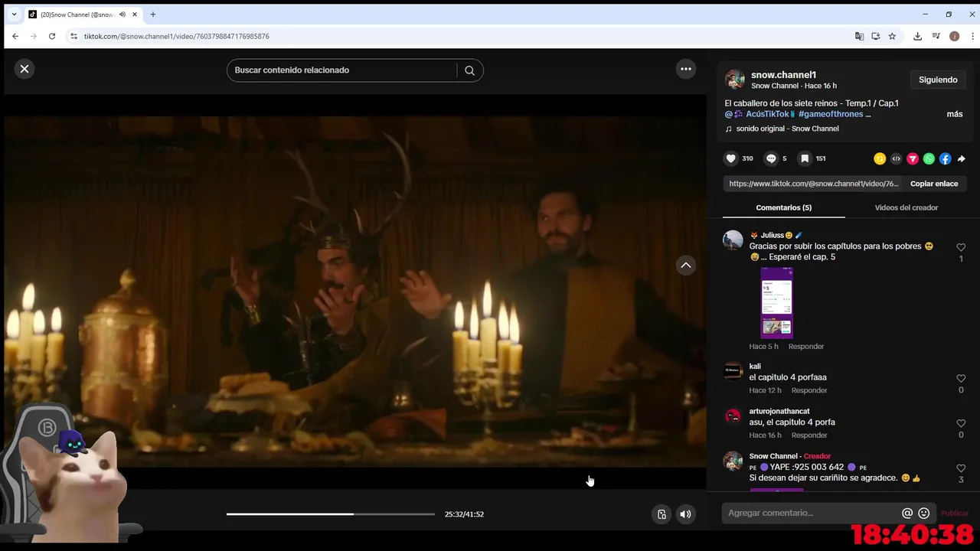The height and width of the screenshot is (551, 980).
Task: Open 'sonido original - Snow Channel' sound link
Action: (x=787, y=129)
